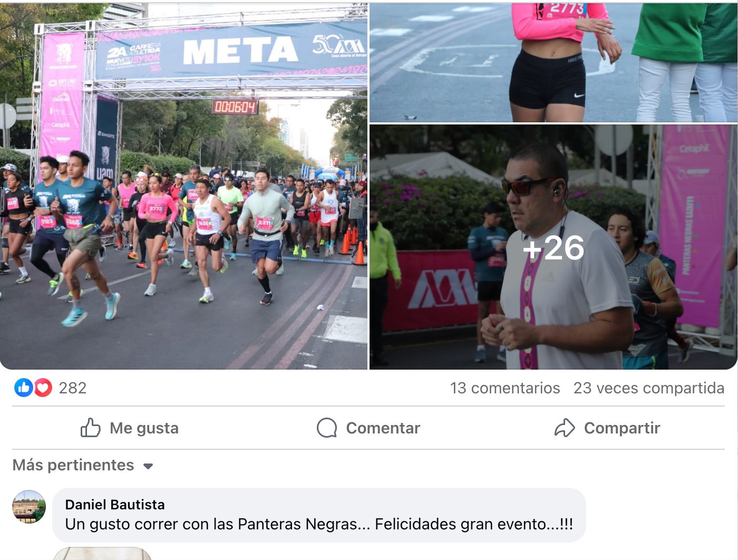Open the attached image below the comment
This screenshot has height=560, width=738.
click(x=102, y=554)
